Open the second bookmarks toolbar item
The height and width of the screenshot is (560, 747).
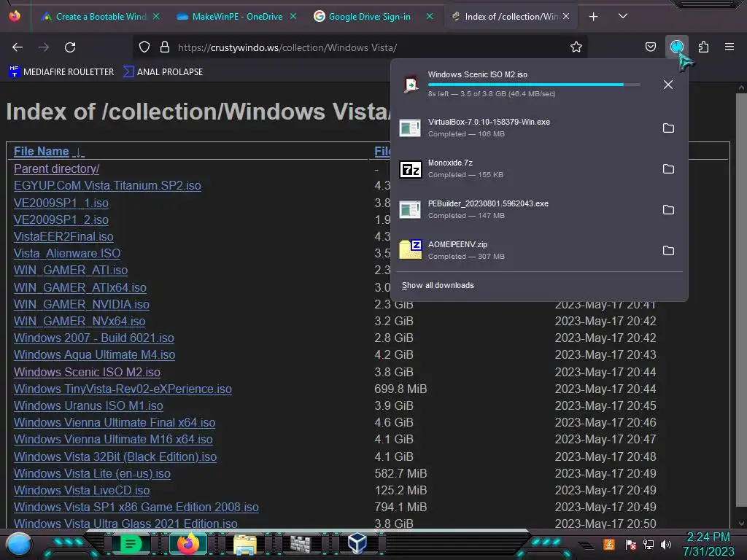coord(163,72)
